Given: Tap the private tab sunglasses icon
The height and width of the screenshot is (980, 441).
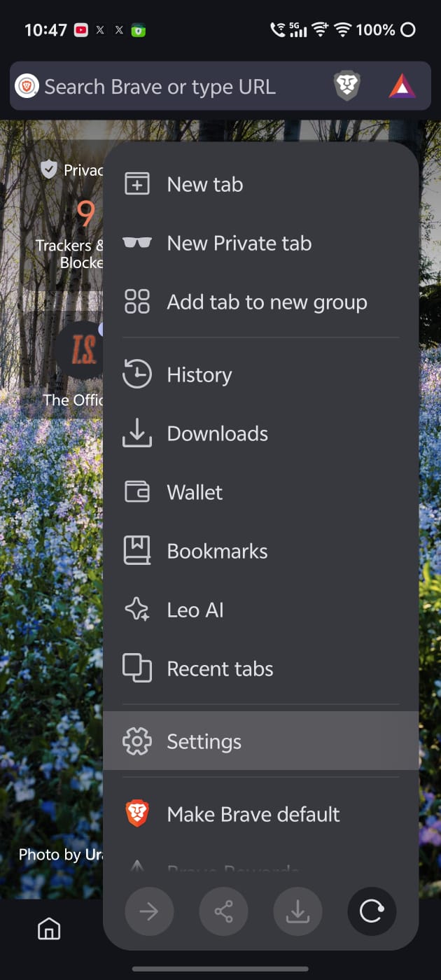Looking at the screenshot, I should tap(137, 243).
